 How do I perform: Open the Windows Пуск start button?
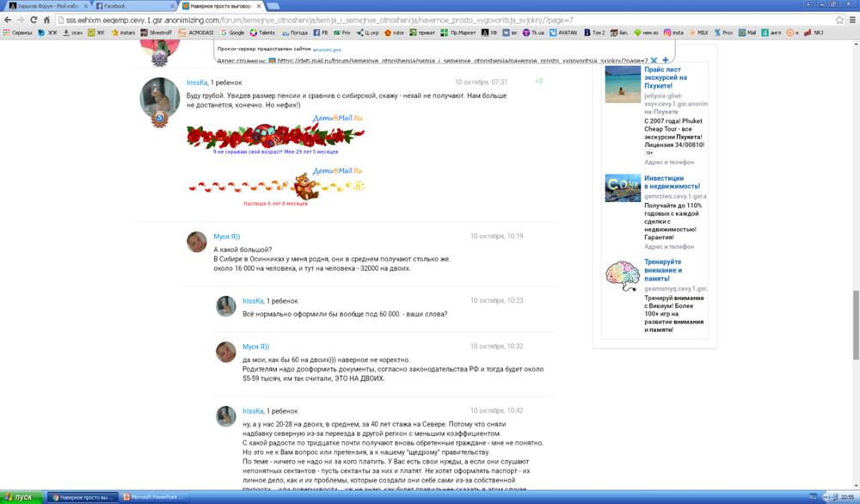[x=21, y=497]
